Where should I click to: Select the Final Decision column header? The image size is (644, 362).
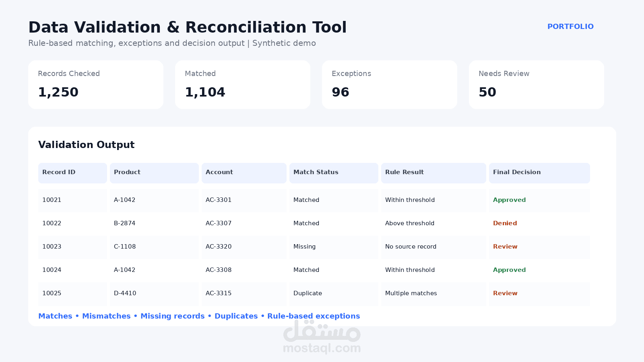539,173
